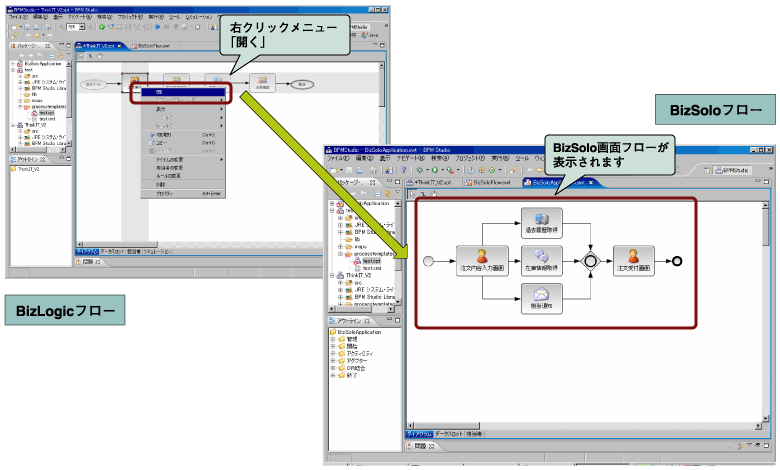The image size is (780, 470).
Task: Click the green validate checkmark in the BizLogic toolbar
Action: [102, 27]
